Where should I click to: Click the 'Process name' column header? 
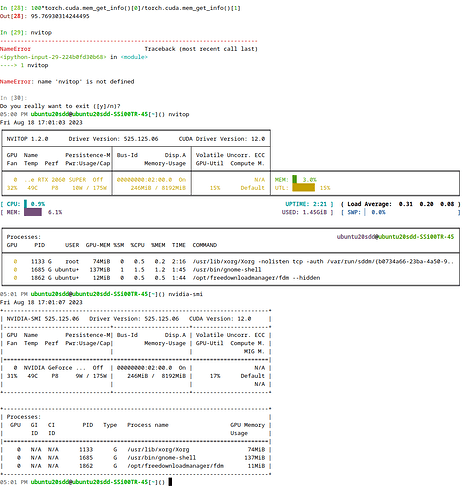click(x=148, y=425)
